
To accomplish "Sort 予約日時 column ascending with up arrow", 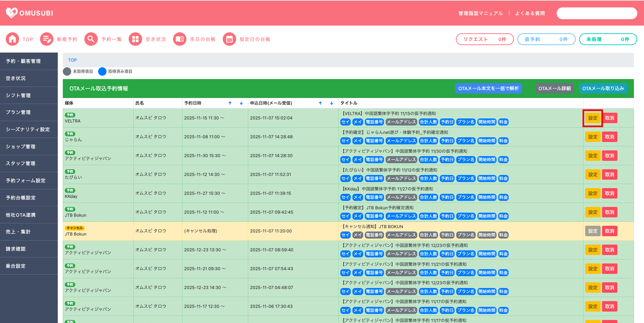I will (x=230, y=103).
